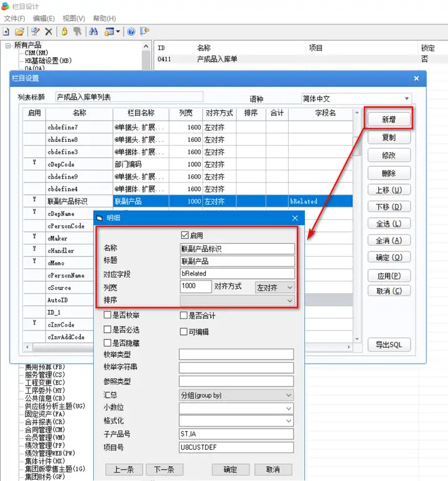Click the padlock lock toolbar icon
Screen dimensions: 448x481
pos(65,31)
